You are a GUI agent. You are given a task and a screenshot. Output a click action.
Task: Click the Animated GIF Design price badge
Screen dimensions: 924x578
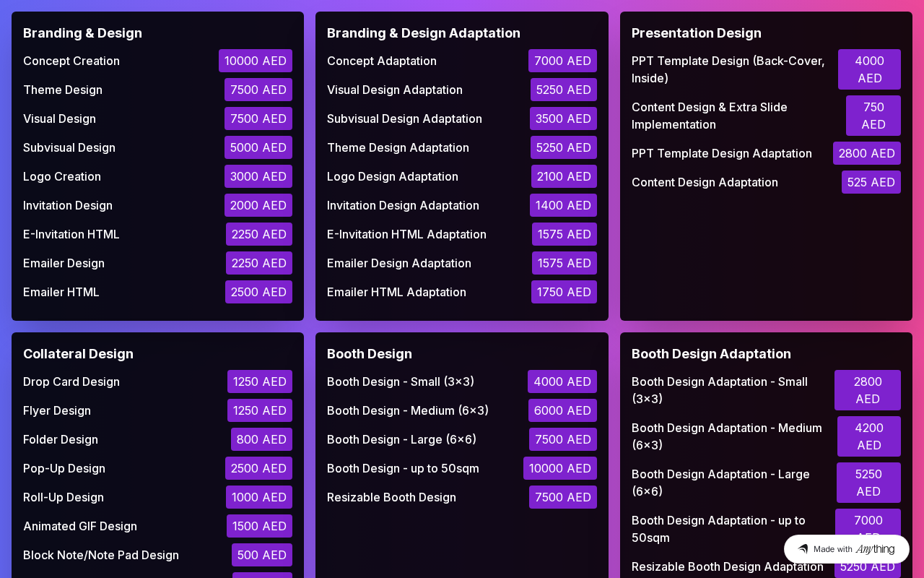coord(259,526)
